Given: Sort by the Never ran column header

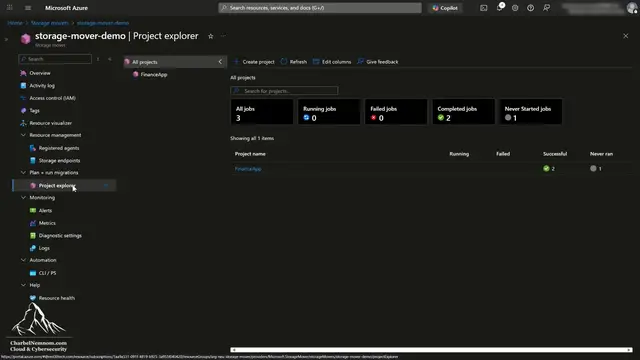Looking at the screenshot, I should click(601, 154).
